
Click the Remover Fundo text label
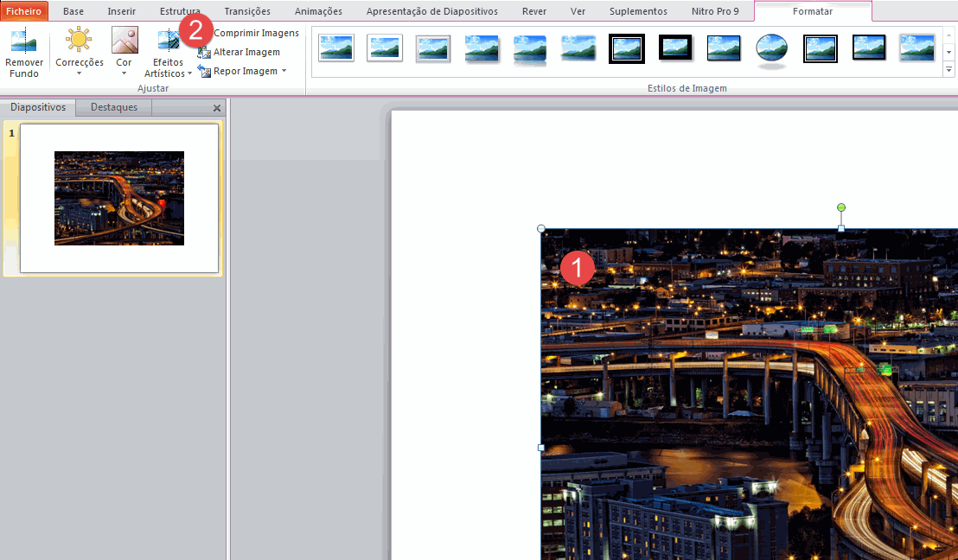pos(24,67)
